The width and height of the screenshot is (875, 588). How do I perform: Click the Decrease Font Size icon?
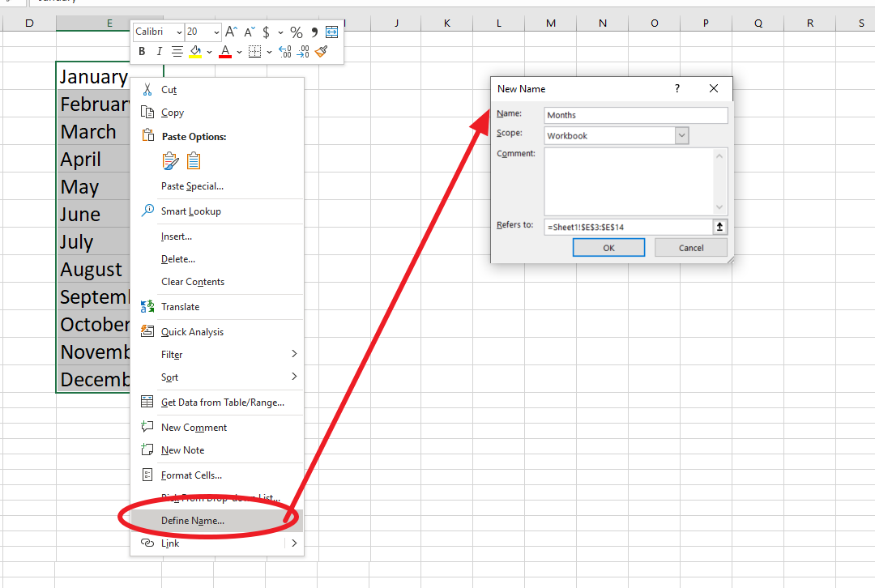point(249,32)
